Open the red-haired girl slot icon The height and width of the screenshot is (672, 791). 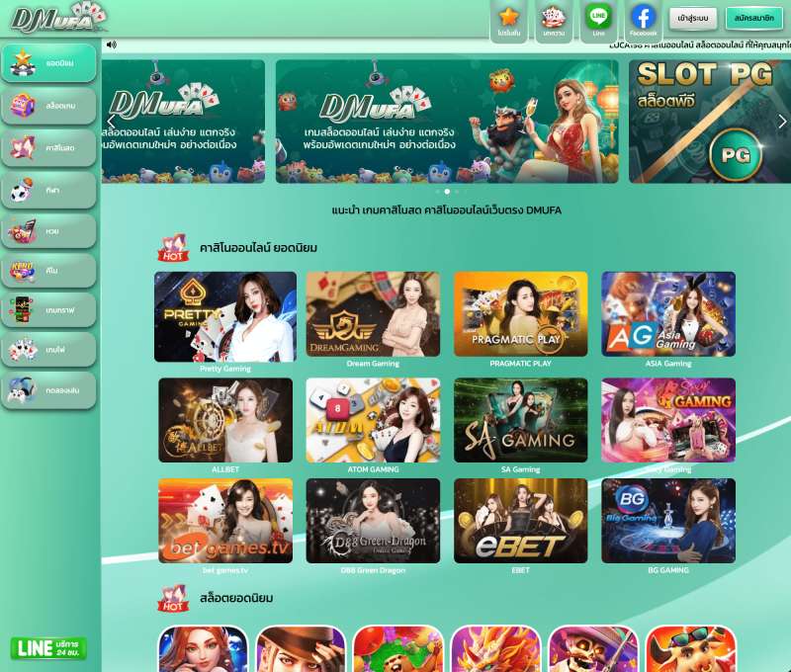click(204, 649)
